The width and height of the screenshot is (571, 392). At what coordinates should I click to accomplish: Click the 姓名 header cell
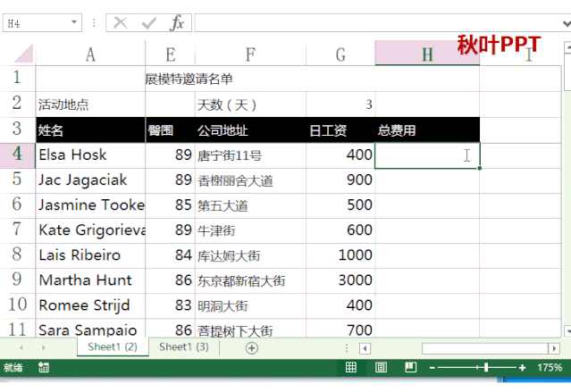pyautogui.click(x=90, y=130)
